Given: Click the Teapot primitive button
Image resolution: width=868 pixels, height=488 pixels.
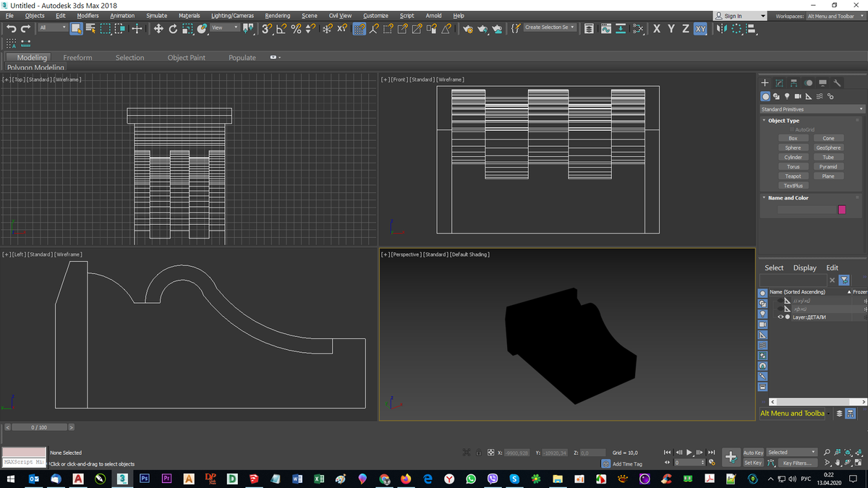Looking at the screenshot, I should (793, 176).
